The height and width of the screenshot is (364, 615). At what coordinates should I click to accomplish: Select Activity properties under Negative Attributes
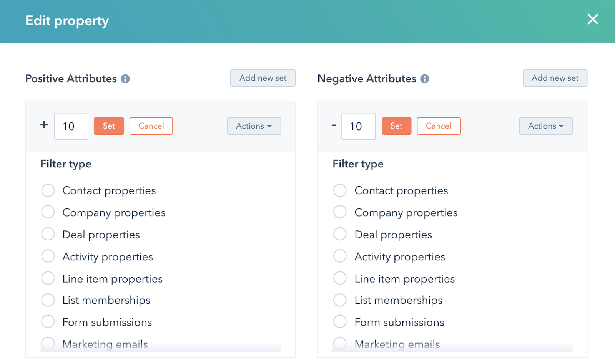click(x=340, y=256)
